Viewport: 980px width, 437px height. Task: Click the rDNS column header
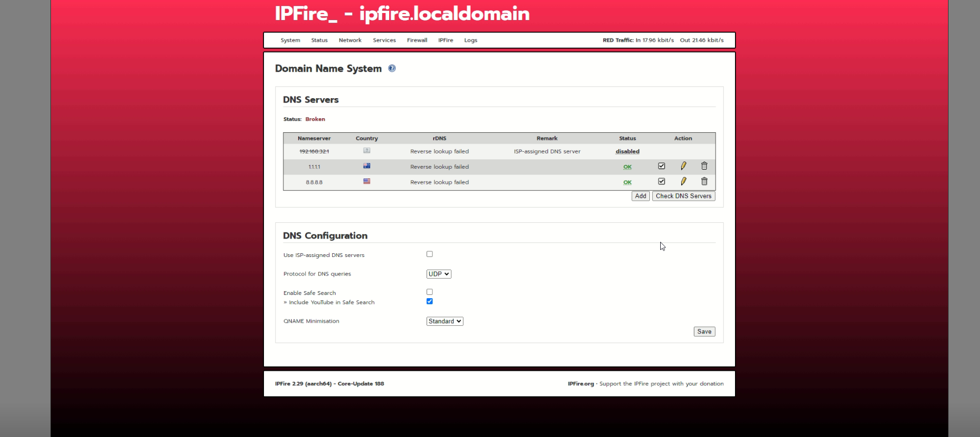(440, 138)
